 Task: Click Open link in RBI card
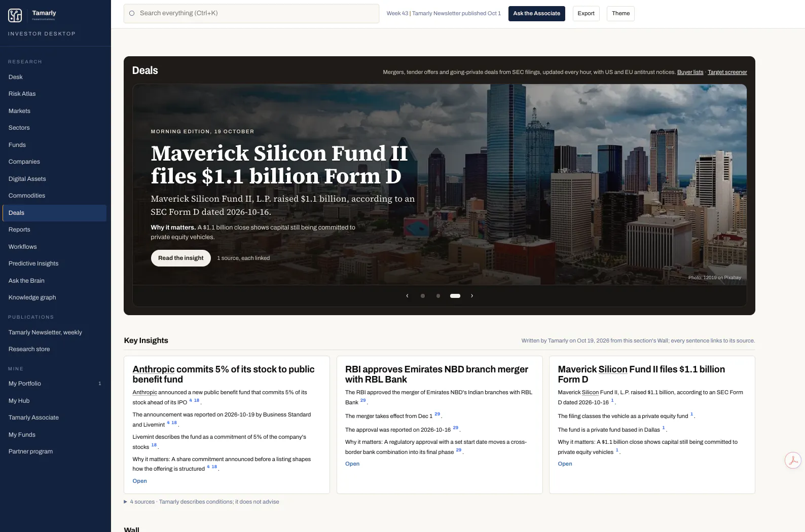coord(352,464)
